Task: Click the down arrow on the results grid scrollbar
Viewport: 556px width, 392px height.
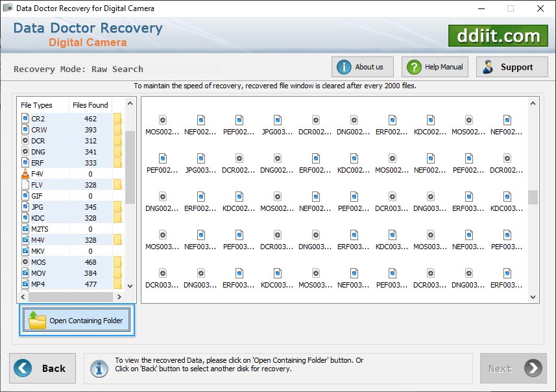Action: (x=533, y=298)
